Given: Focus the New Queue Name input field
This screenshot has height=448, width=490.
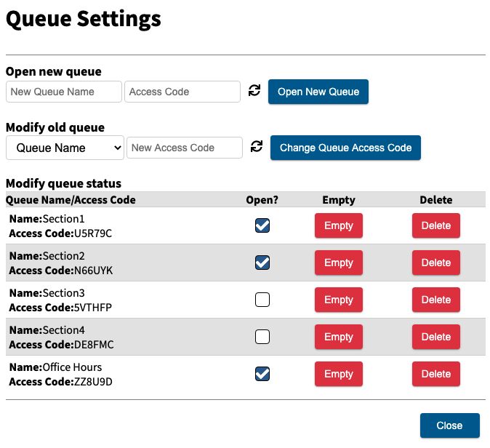Looking at the screenshot, I should (x=64, y=92).
